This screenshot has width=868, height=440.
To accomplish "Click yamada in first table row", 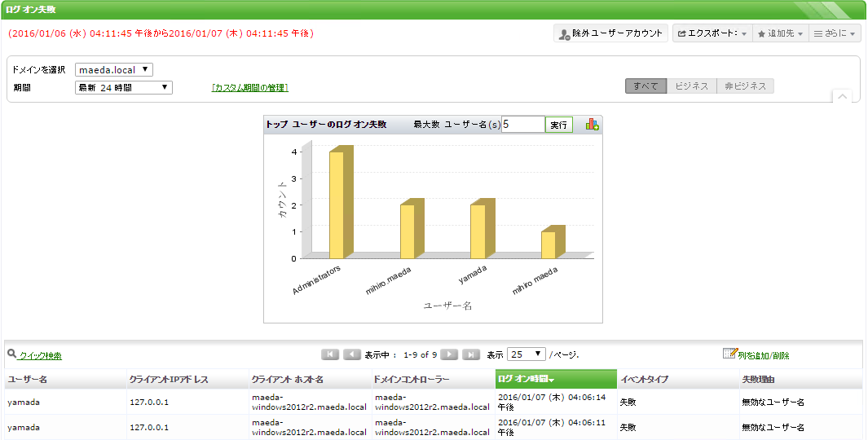I will pyautogui.click(x=24, y=403).
